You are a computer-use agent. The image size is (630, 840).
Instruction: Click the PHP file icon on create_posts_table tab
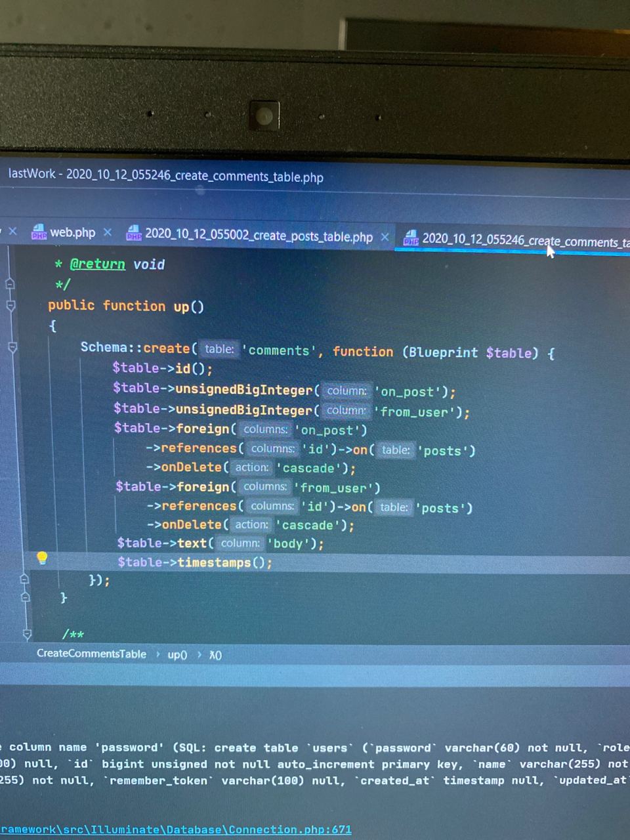(134, 233)
